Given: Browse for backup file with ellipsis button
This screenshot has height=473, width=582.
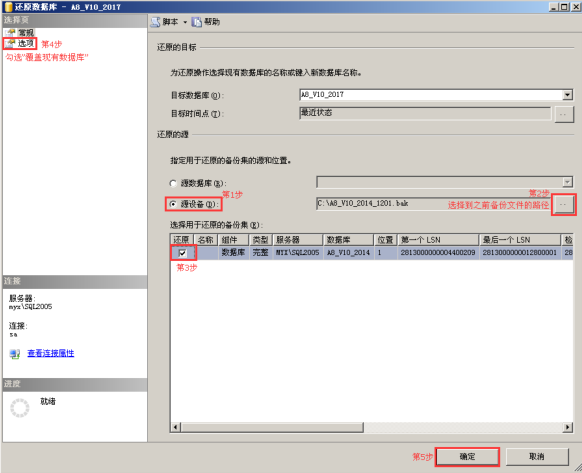Looking at the screenshot, I should pyautogui.click(x=563, y=205).
